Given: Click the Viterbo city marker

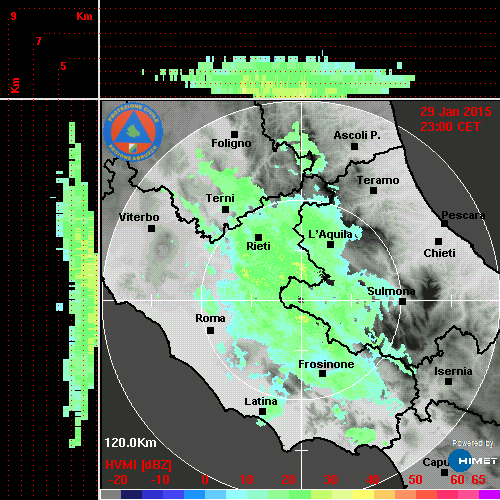Looking at the screenshot, I should coord(151,229).
